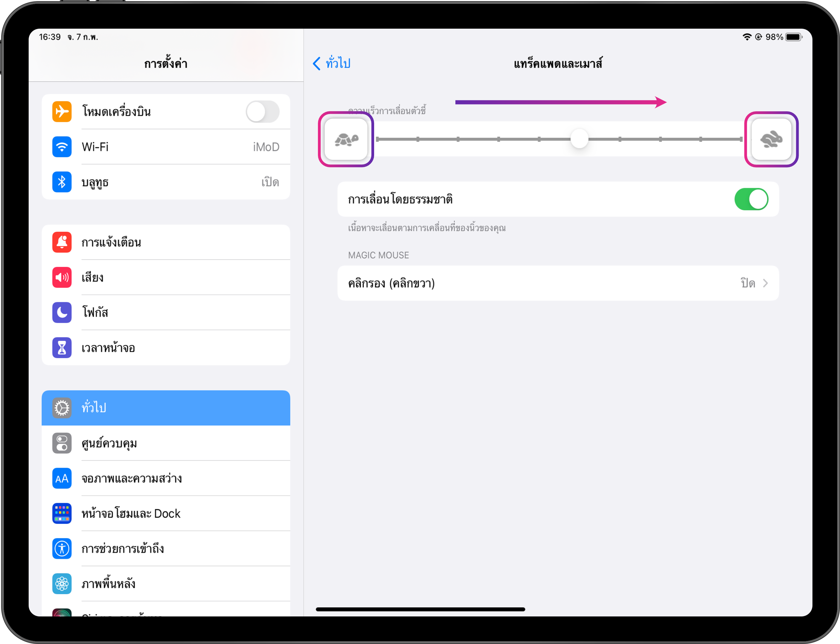This screenshot has width=840, height=644.
Task: Open จอภาพและความสว่าง in sidebar
Action: (166, 478)
